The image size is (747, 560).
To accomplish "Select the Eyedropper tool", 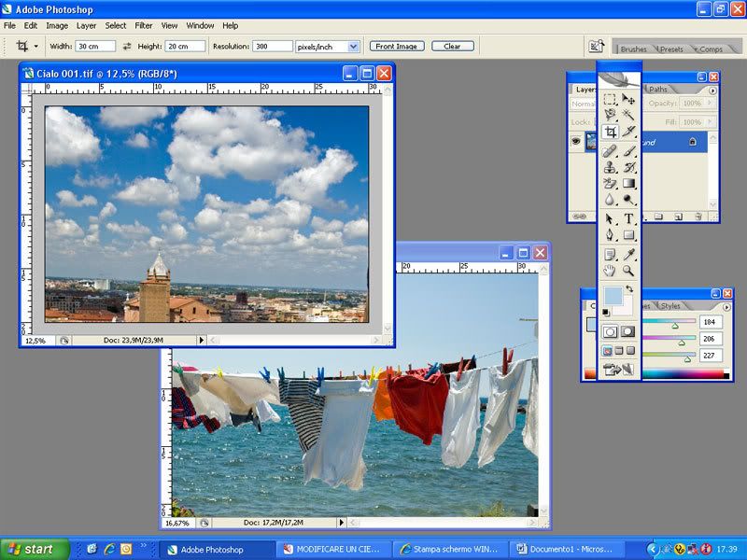I will [x=628, y=255].
